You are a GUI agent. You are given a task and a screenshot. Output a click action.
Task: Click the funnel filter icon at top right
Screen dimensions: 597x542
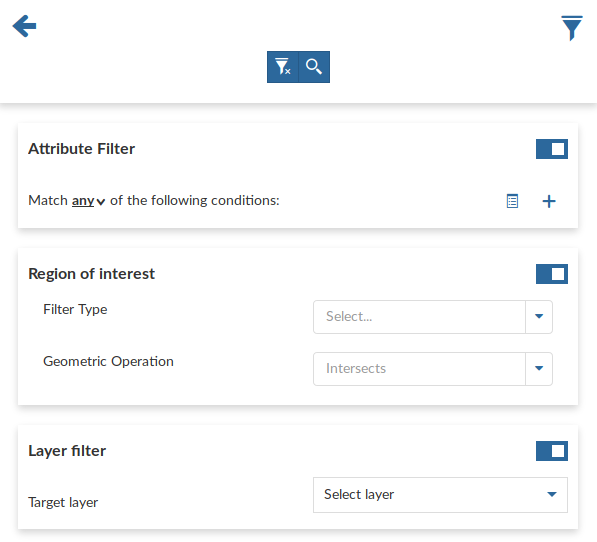571,28
